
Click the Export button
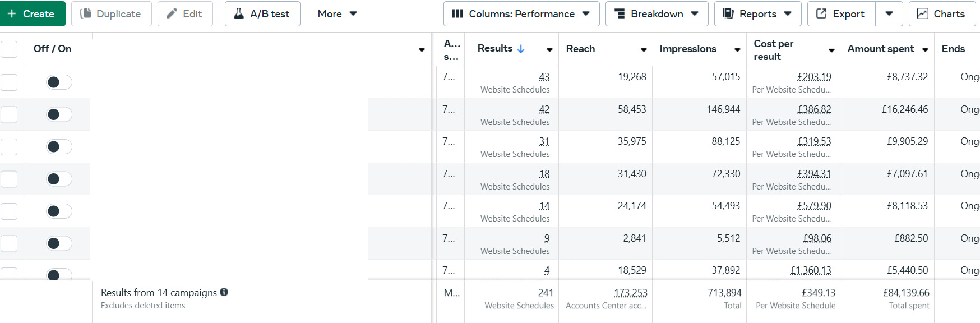click(x=840, y=14)
